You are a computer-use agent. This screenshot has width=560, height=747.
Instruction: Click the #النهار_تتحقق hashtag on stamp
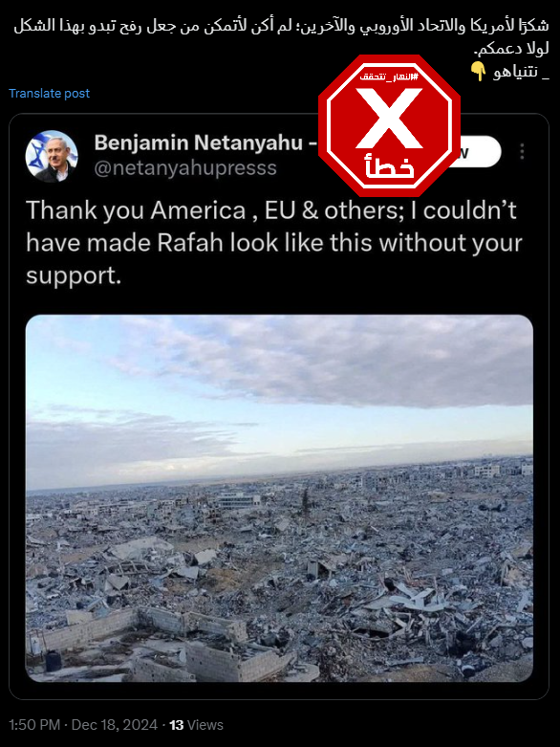click(x=389, y=77)
